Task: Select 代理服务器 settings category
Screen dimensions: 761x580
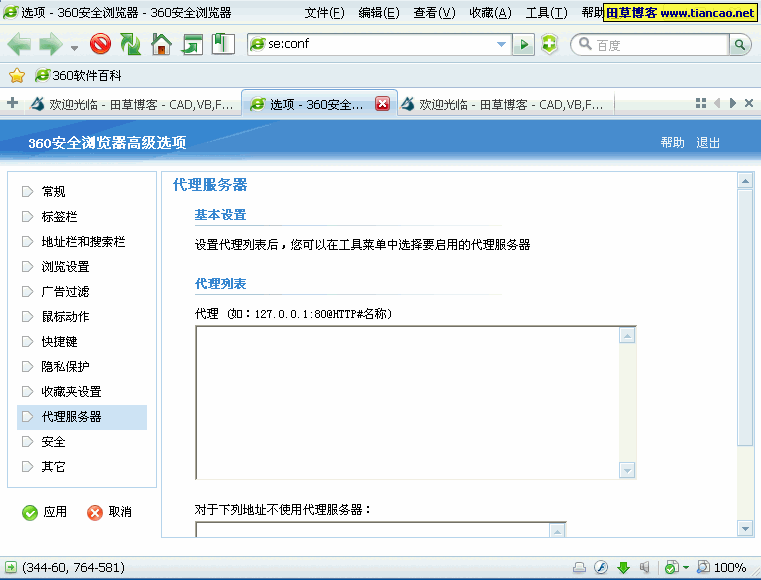Action: 82,417
